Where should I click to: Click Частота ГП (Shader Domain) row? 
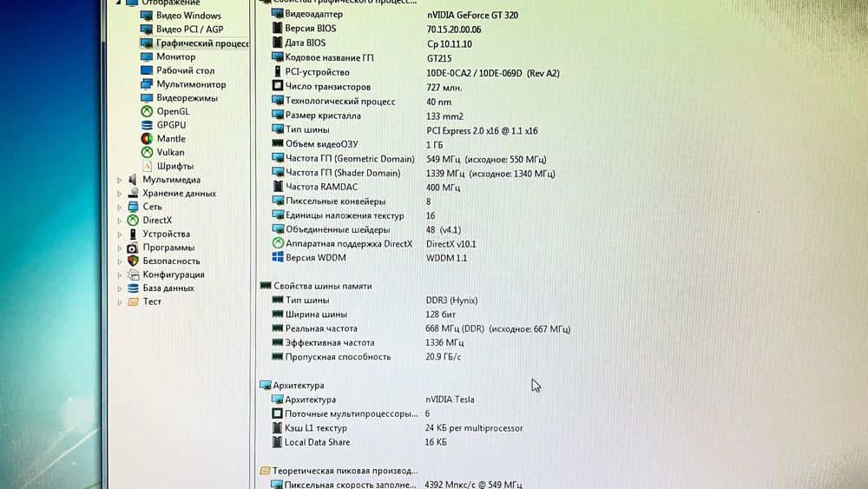(413, 173)
